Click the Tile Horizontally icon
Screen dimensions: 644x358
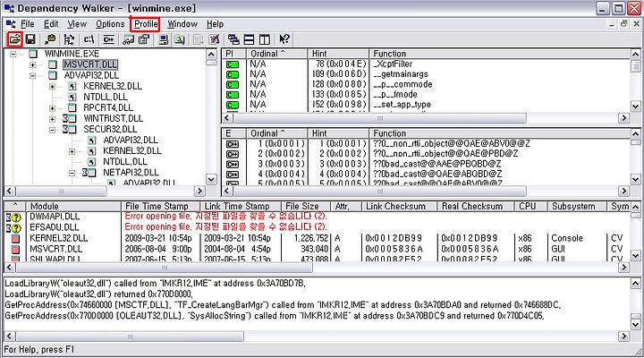[x=250, y=39]
